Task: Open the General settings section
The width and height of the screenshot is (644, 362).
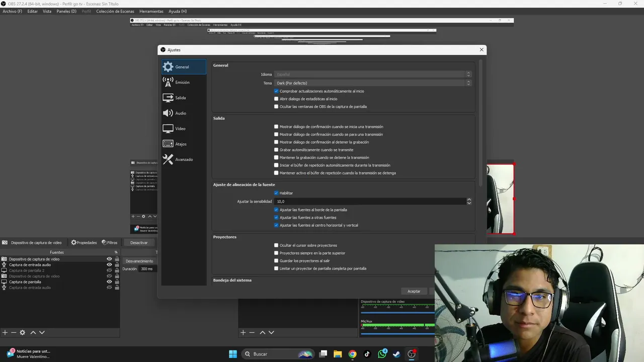Action: click(x=184, y=67)
